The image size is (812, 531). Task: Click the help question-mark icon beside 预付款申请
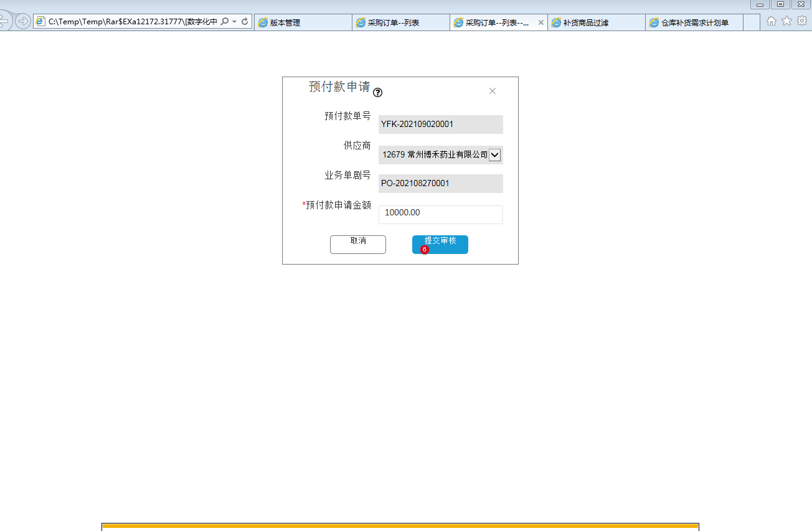[377, 92]
